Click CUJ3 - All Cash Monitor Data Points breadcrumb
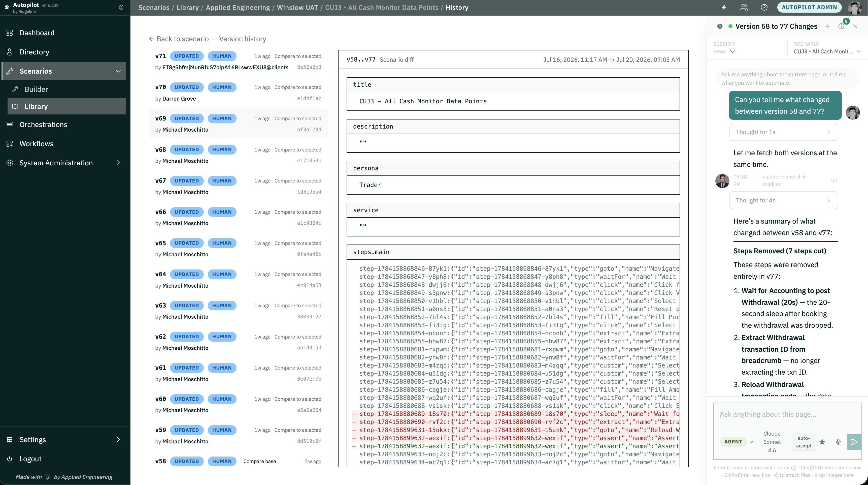868x485 pixels. [x=381, y=7]
